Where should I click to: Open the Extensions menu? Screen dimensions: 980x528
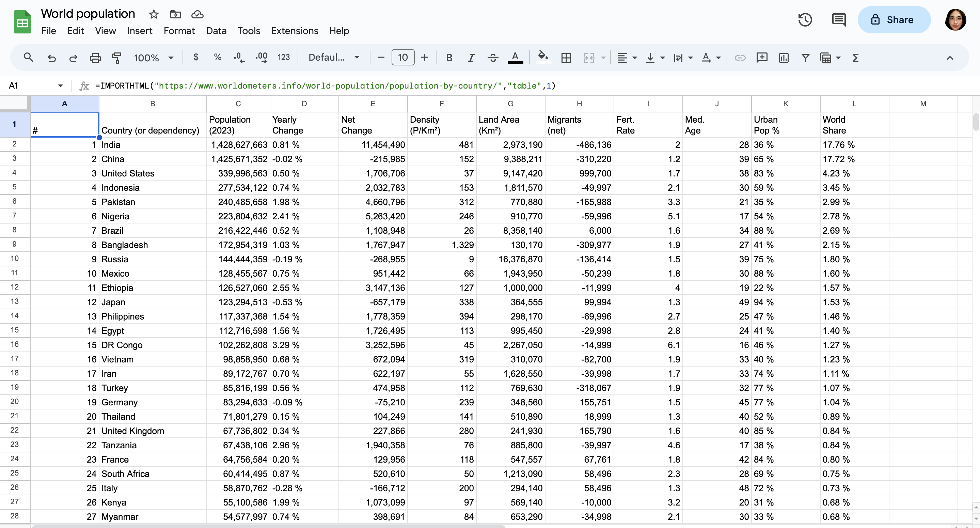tap(295, 31)
